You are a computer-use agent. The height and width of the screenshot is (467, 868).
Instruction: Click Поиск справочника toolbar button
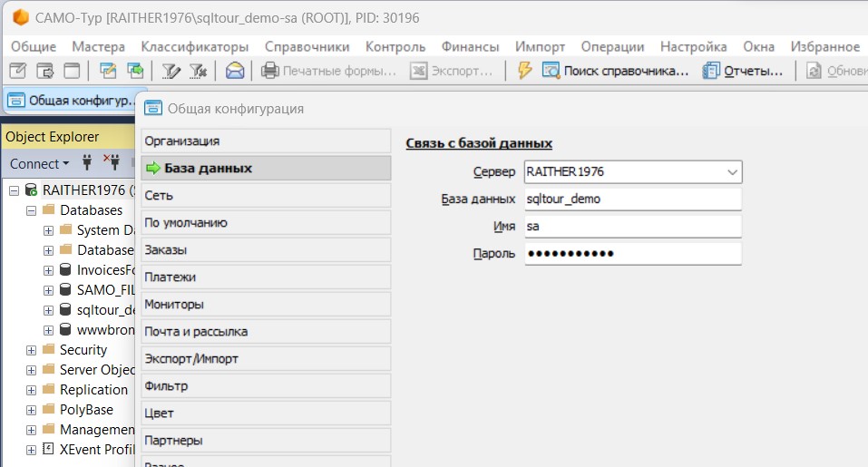pos(616,71)
